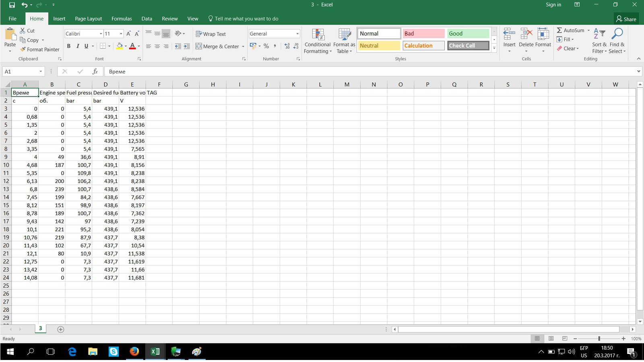This screenshot has width=644, height=362.
Task: Open Conditional Formatting menu
Action: (x=318, y=41)
